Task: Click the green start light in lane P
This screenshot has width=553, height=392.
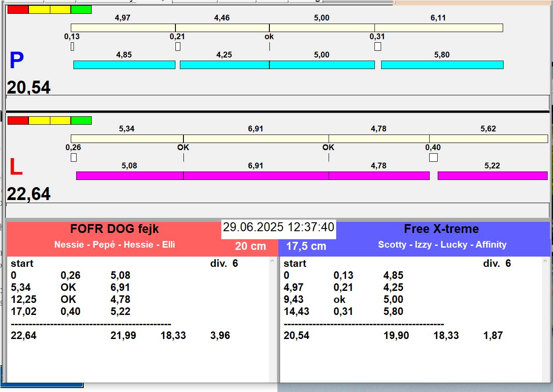Action: pyautogui.click(x=81, y=9)
